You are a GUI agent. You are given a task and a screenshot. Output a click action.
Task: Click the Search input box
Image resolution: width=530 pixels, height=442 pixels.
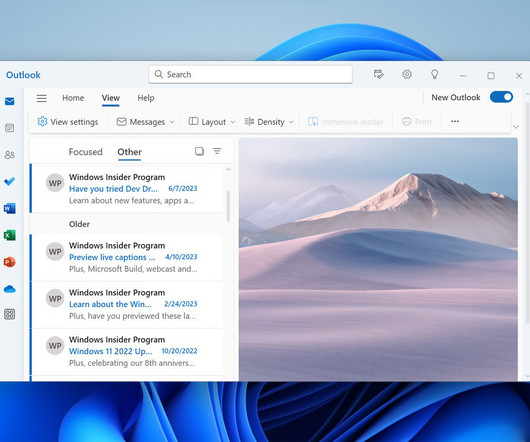[x=250, y=74]
